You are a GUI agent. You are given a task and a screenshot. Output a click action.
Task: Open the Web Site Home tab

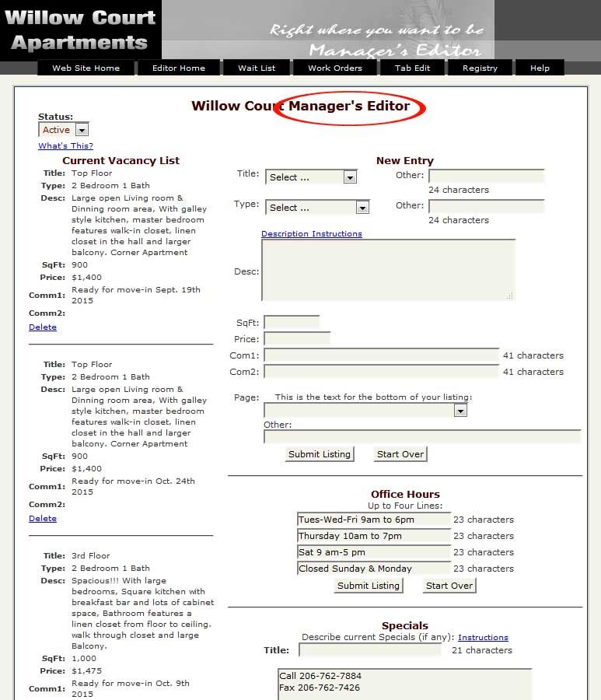point(86,68)
